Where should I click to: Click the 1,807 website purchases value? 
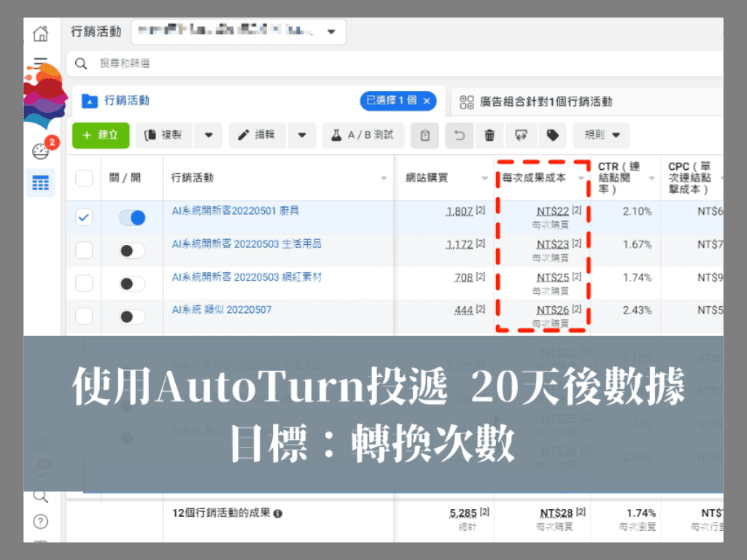point(460,211)
